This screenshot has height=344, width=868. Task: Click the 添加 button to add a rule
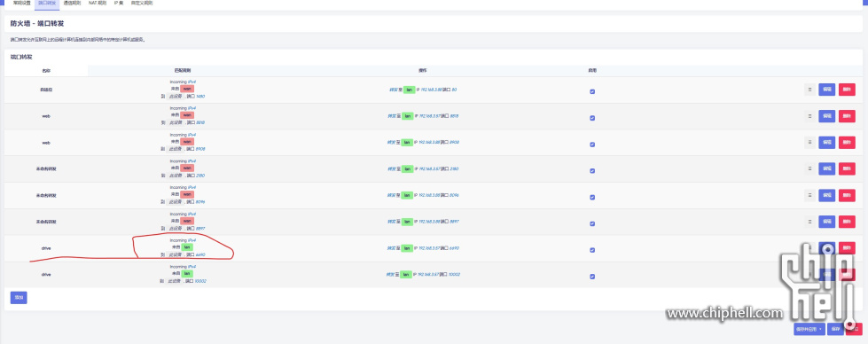coord(19,298)
